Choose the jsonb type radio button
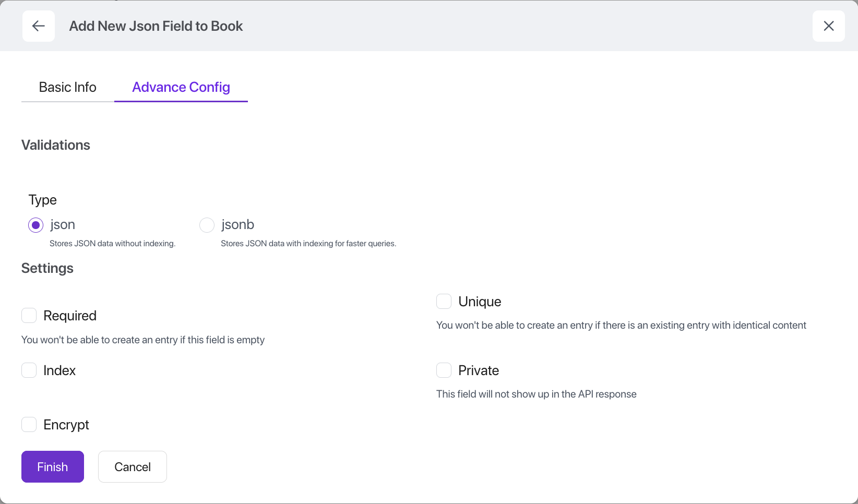858x504 pixels. pyautogui.click(x=207, y=225)
